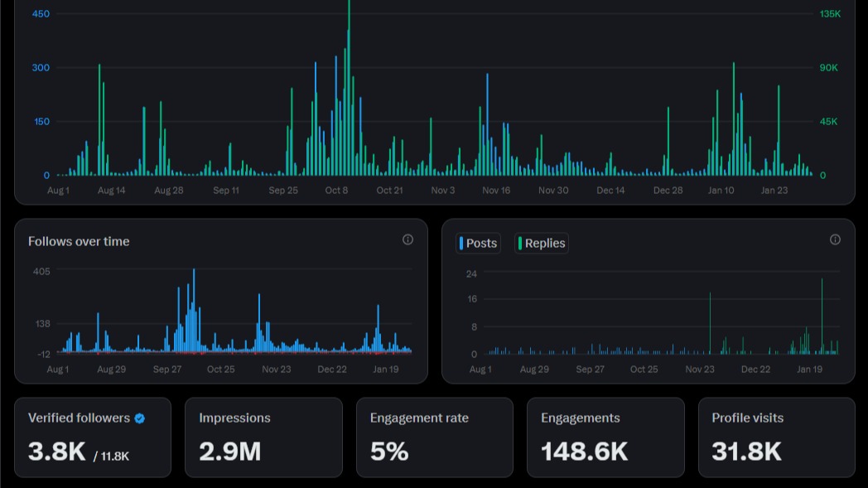The height and width of the screenshot is (488, 868).
Task: Click the Dec 22 label on follows chart
Action: click(332, 370)
